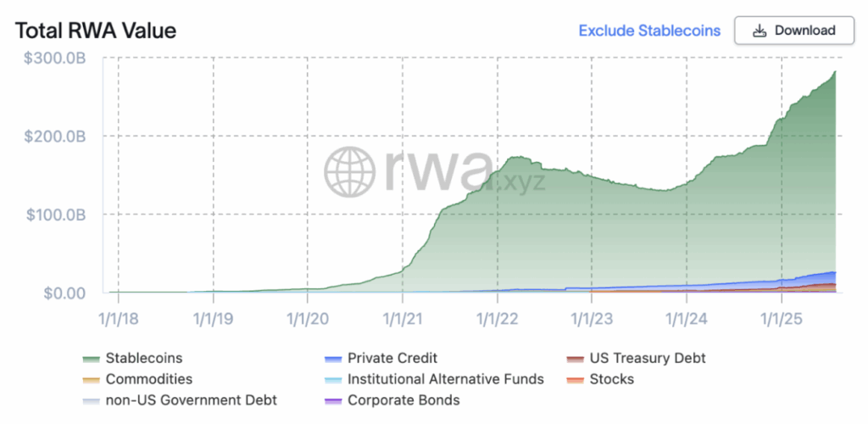The image size is (868, 424).
Task: Toggle non-US Government Debt legend entry
Action: (x=191, y=399)
